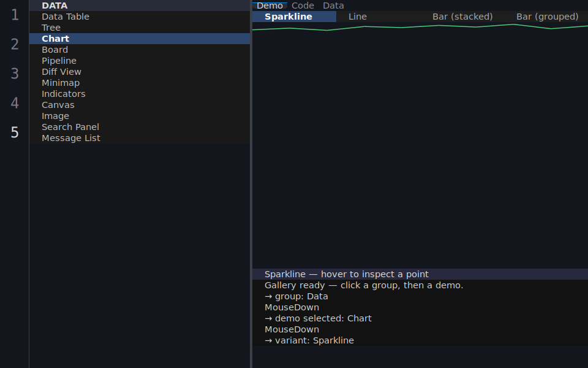The width and height of the screenshot is (588, 368).
Task: Open group number 4 from the rail
Action: (15, 103)
